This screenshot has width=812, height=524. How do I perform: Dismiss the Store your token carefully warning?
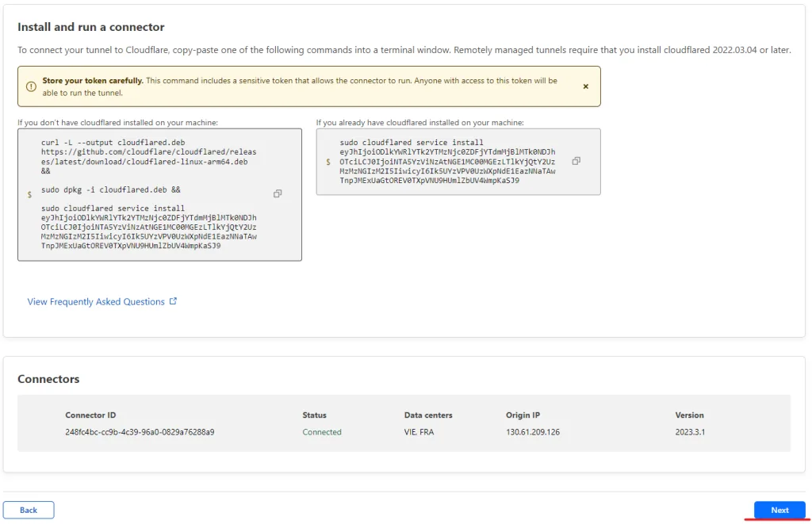pyautogui.click(x=586, y=86)
